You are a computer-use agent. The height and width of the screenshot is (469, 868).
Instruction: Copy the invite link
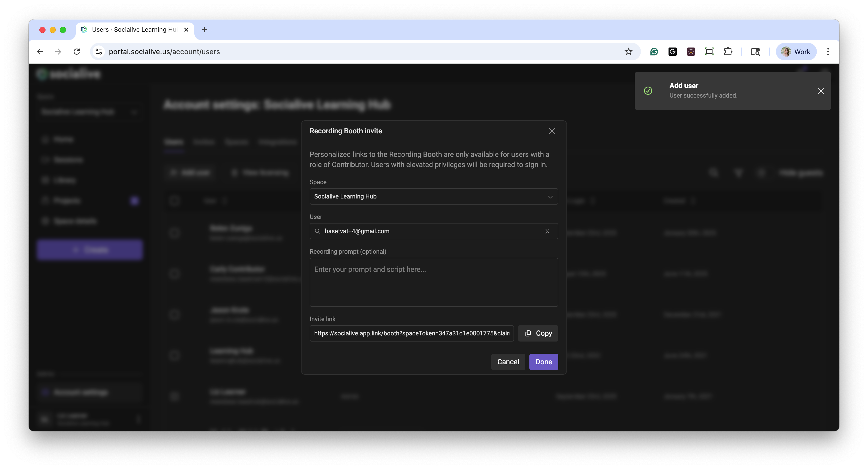coord(538,333)
